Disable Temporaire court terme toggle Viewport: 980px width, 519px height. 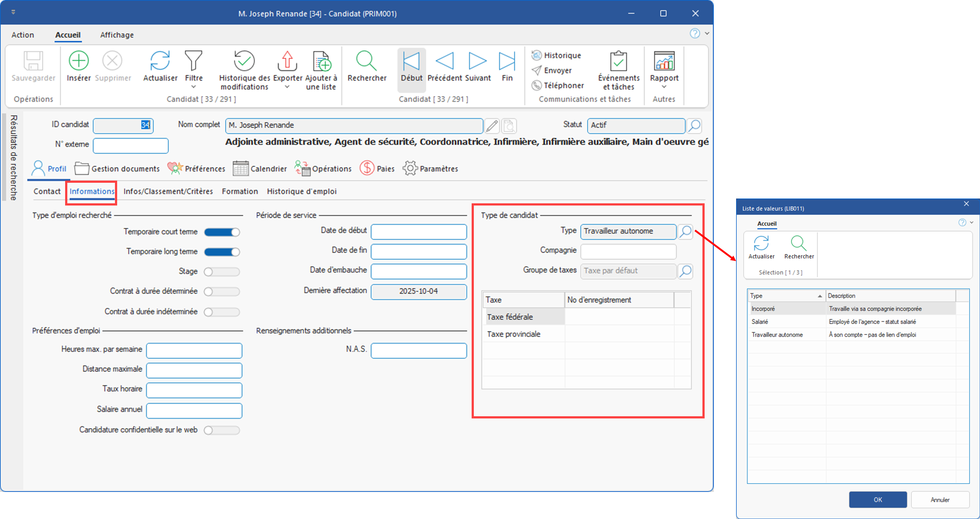tap(222, 232)
